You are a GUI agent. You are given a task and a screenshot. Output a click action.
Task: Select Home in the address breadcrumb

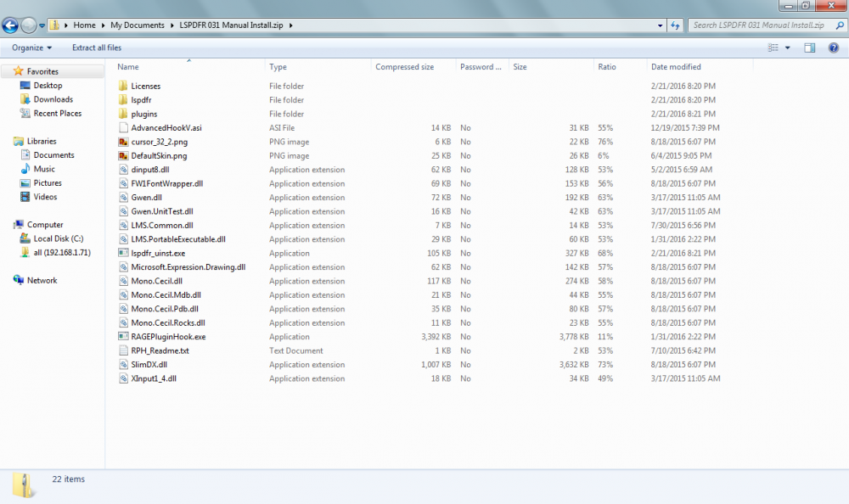coord(84,25)
